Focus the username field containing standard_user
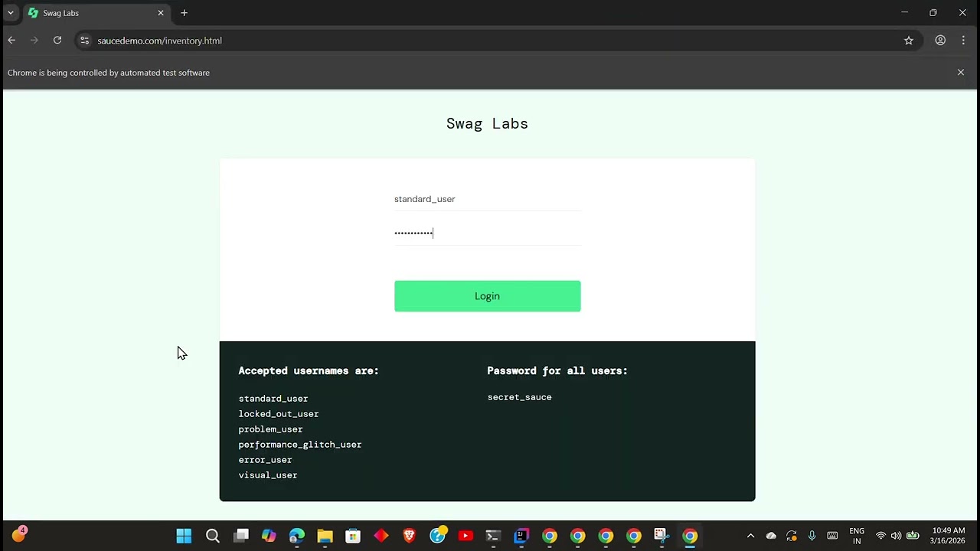980x551 pixels. click(x=487, y=199)
